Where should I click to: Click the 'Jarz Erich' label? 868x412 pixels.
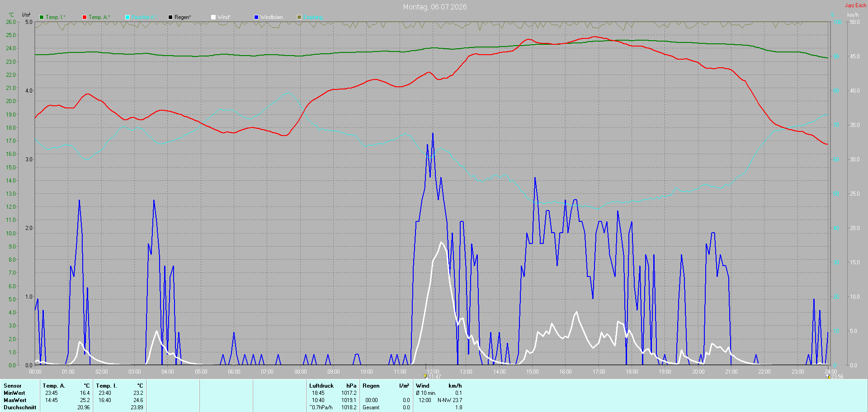856,5
